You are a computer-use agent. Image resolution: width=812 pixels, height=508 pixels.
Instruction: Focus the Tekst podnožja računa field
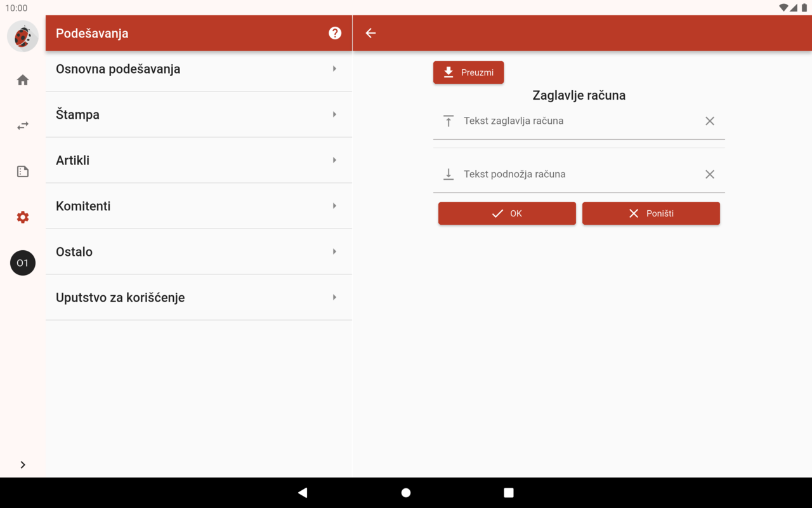pyautogui.click(x=579, y=174)
